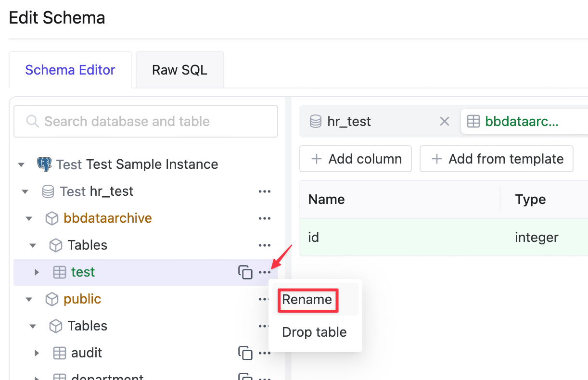
Task: Expand the test table node
Action: tap(37, 272)
